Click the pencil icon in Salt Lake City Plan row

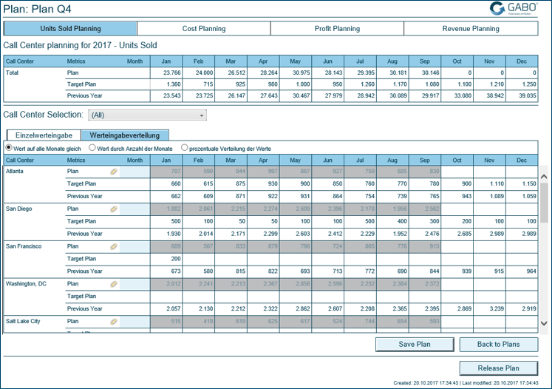point(114,322)
